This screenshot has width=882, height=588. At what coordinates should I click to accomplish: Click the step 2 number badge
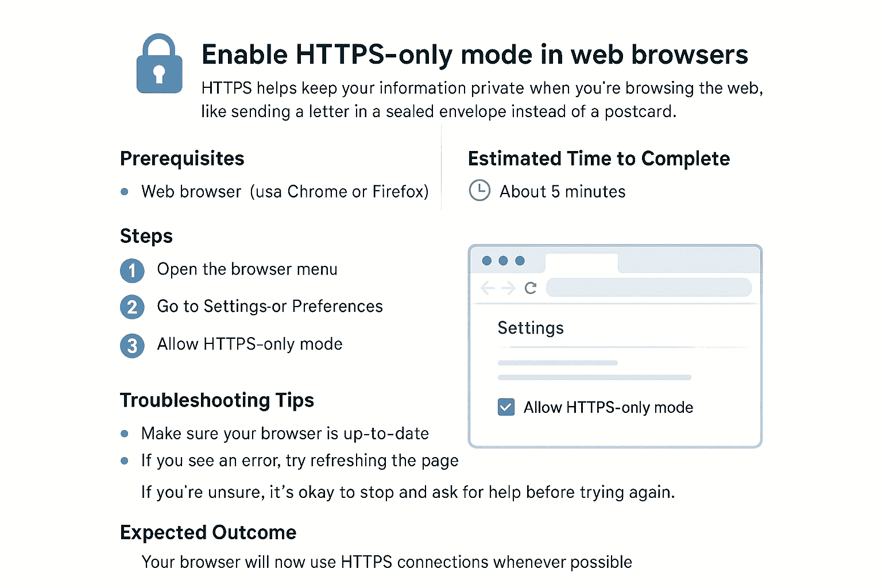coord(132,307)
